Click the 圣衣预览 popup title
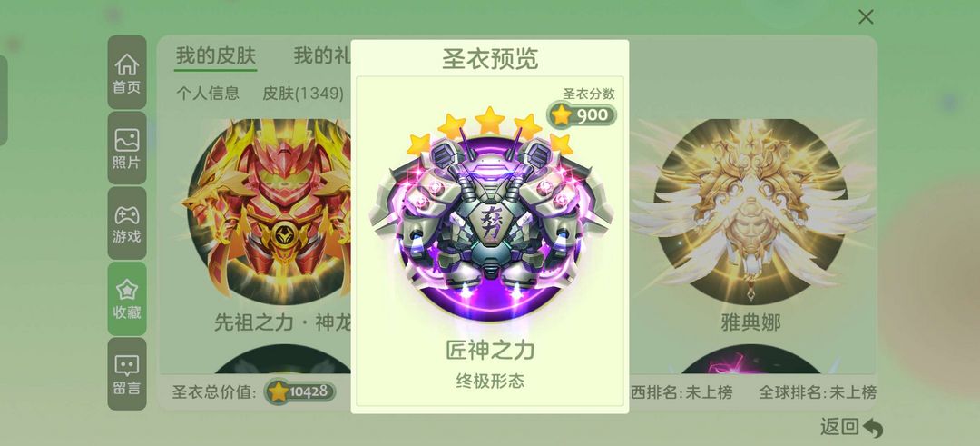Image resolution: width=980 pixels, height=446 pixels. pyautogui.click(x=490, y=59)
